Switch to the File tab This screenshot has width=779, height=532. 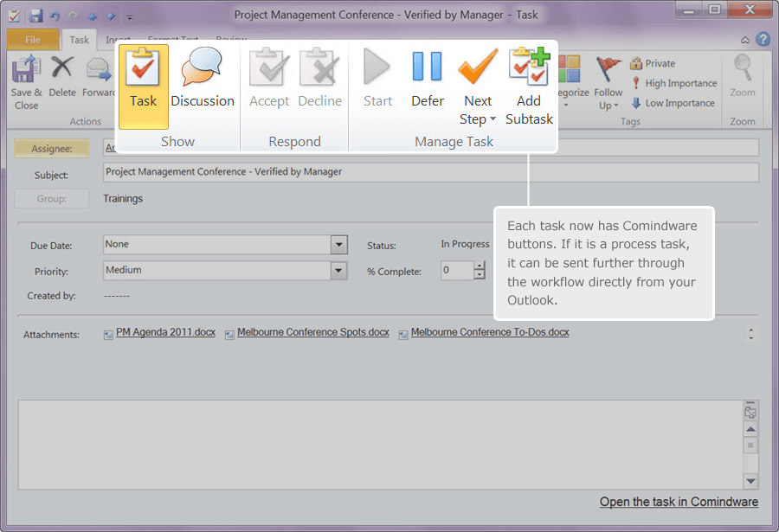[x=33, y=39]
